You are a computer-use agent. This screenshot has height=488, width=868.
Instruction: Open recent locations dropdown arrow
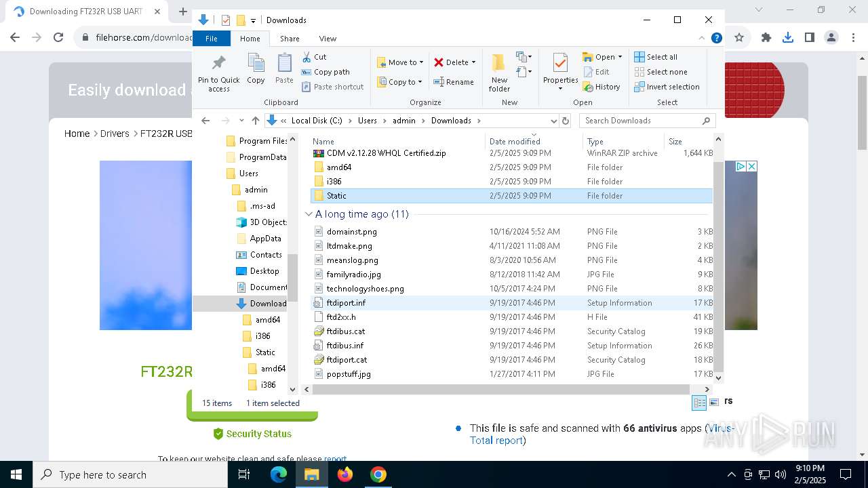241,121
